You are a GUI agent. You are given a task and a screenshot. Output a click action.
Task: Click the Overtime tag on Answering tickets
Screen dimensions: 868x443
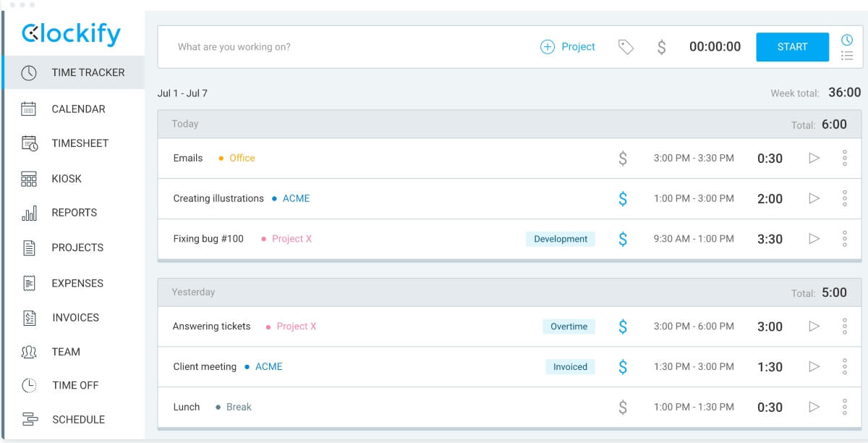pos(569,326)
